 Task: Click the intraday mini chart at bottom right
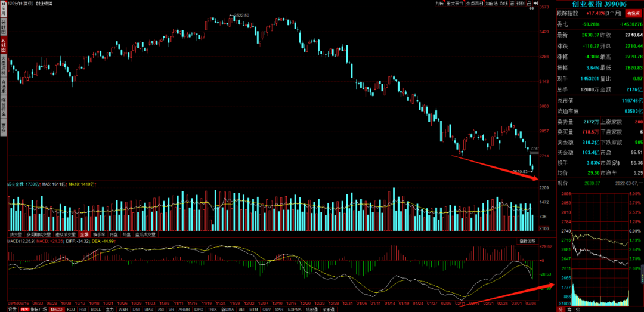[599, 249]
